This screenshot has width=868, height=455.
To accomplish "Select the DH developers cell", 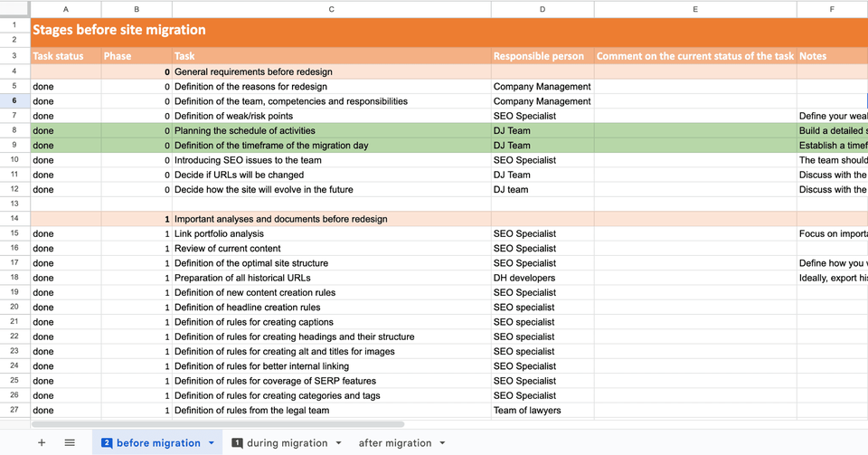I will (542, 278).
